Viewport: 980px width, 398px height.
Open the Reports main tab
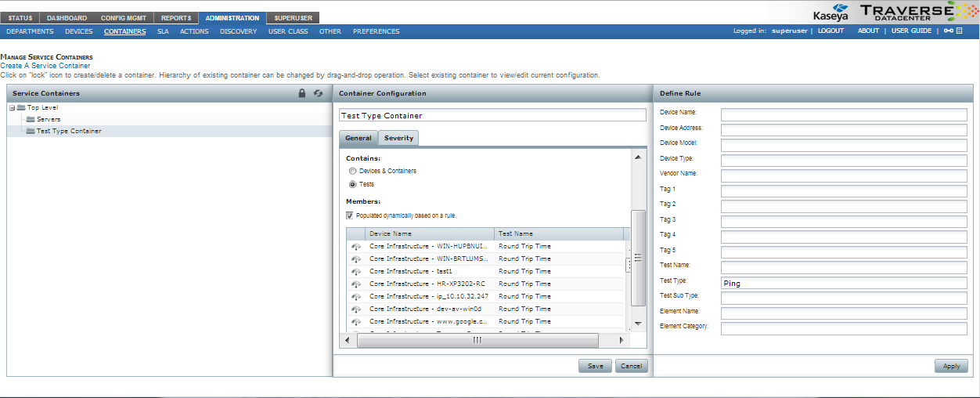176,18
